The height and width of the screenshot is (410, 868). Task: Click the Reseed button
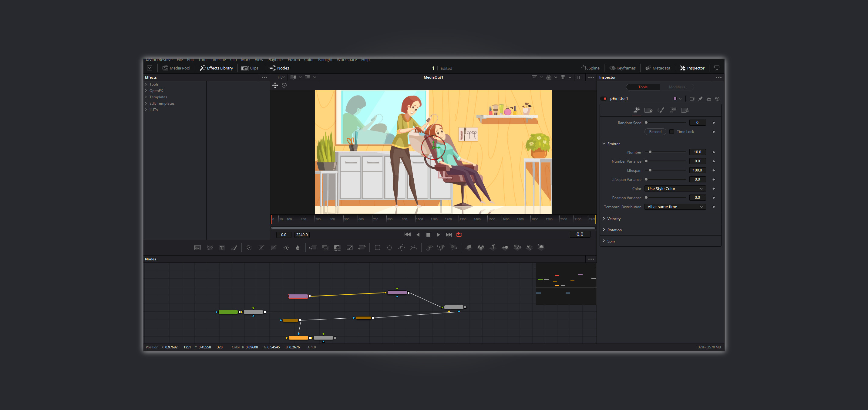tap(655, 132)
